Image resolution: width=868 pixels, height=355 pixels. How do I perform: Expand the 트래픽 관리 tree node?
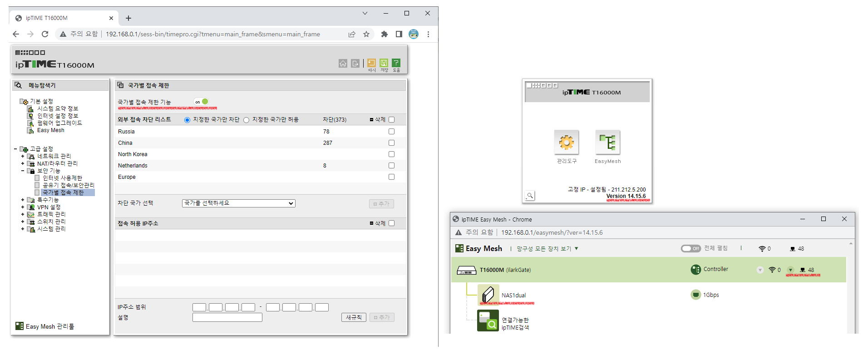click(x=23, y=214)
